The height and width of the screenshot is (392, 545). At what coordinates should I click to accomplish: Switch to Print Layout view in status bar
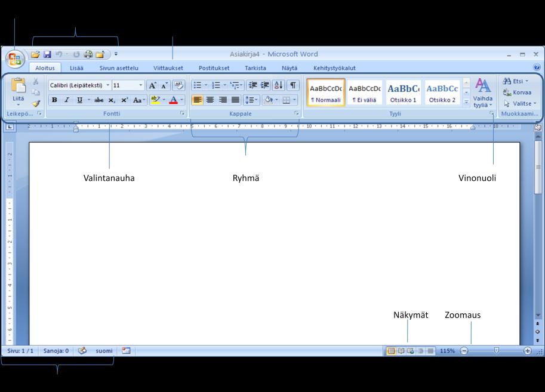coord(391,351)
